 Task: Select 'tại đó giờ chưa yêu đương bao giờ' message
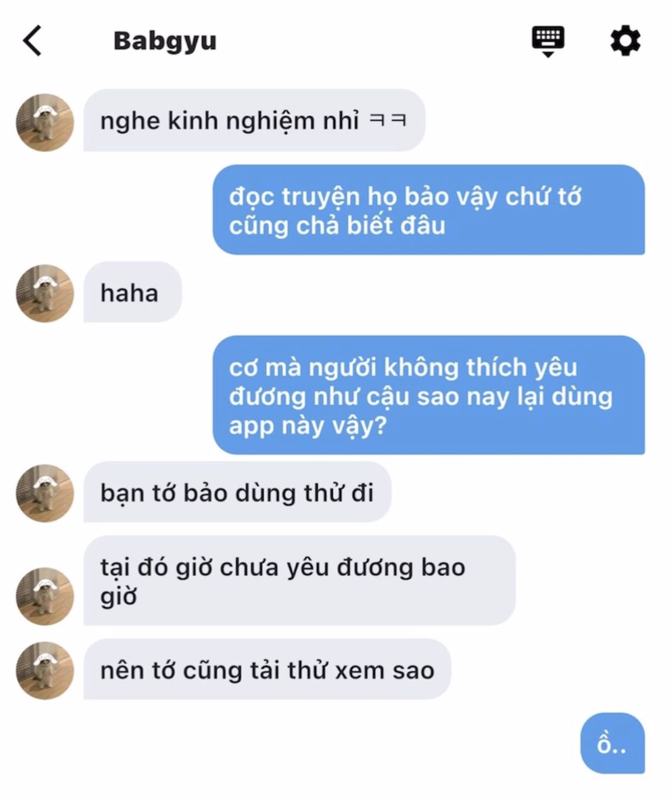[x=299, y=580]
